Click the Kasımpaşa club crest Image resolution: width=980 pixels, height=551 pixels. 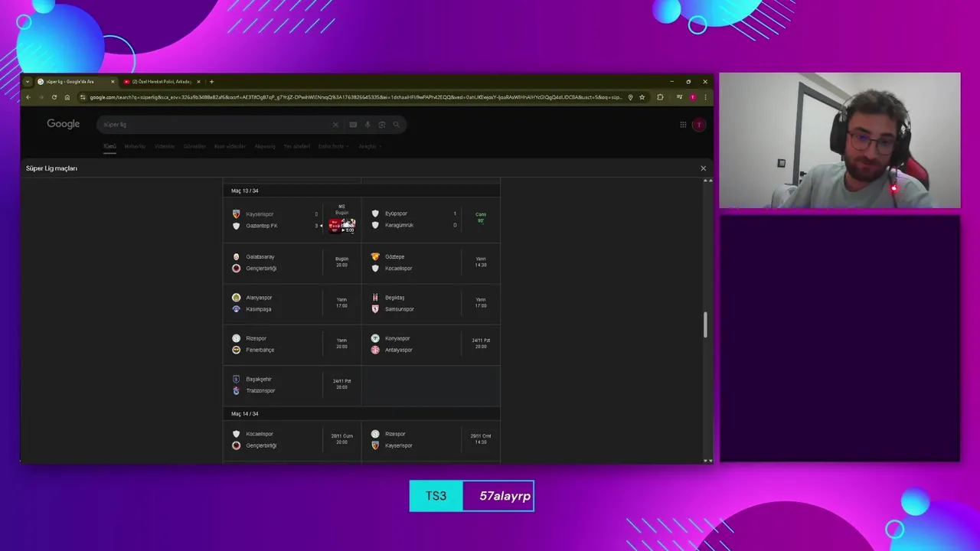pos(236,309)
